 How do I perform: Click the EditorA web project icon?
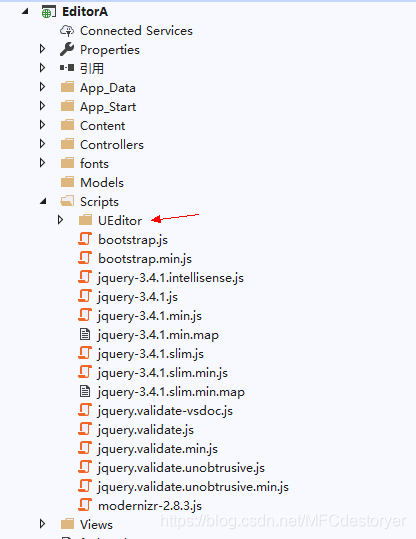pos(48,12)
